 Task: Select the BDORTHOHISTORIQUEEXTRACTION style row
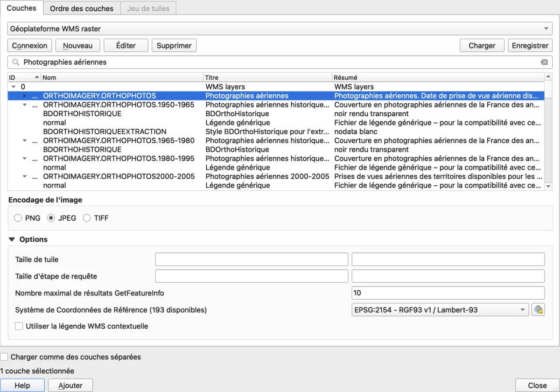276,132
